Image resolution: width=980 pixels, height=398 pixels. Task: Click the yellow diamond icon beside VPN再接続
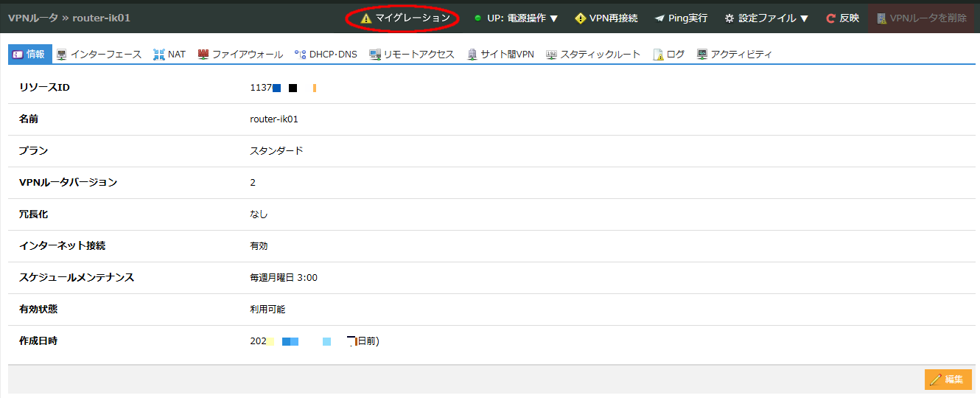pyautogui.click(x=581, y=18)
